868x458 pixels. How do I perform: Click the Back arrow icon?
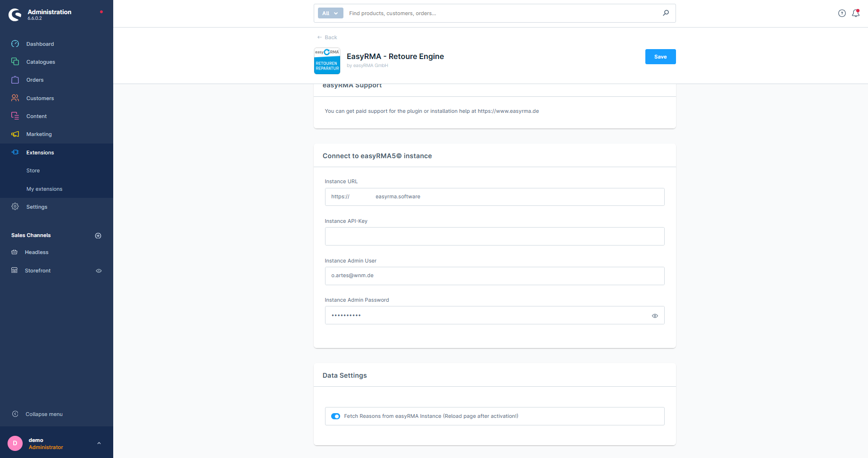[x=319, y=37]
